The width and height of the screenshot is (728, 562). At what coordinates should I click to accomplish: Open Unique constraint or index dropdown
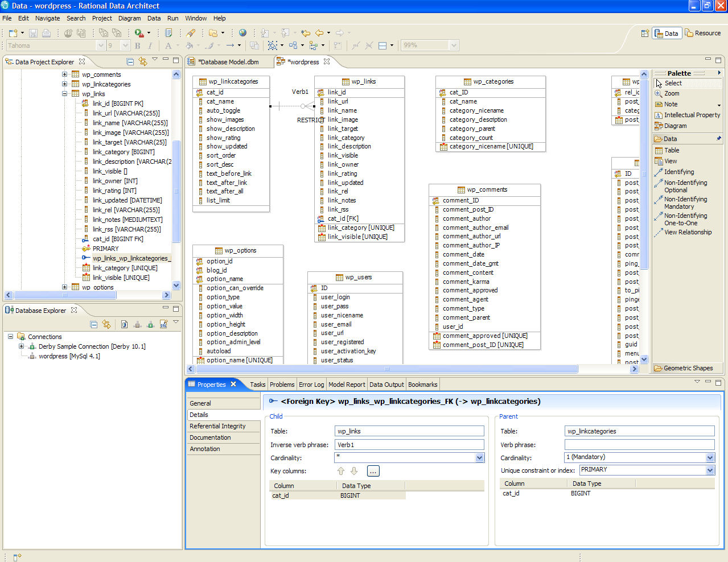710,470
